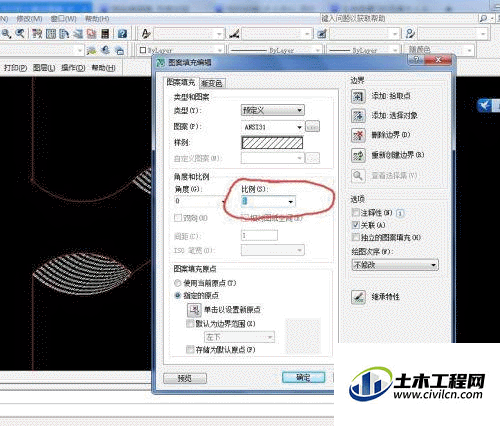The height and width of the screenshot is (426, 500).
Task: Open the 类型 (Type) dropdown showing 预定义
Action: click(272, 110)
